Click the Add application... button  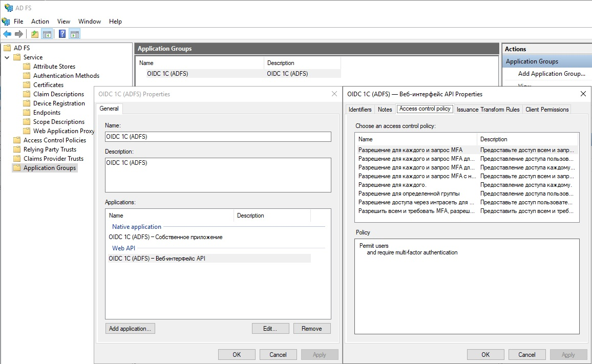130,329
